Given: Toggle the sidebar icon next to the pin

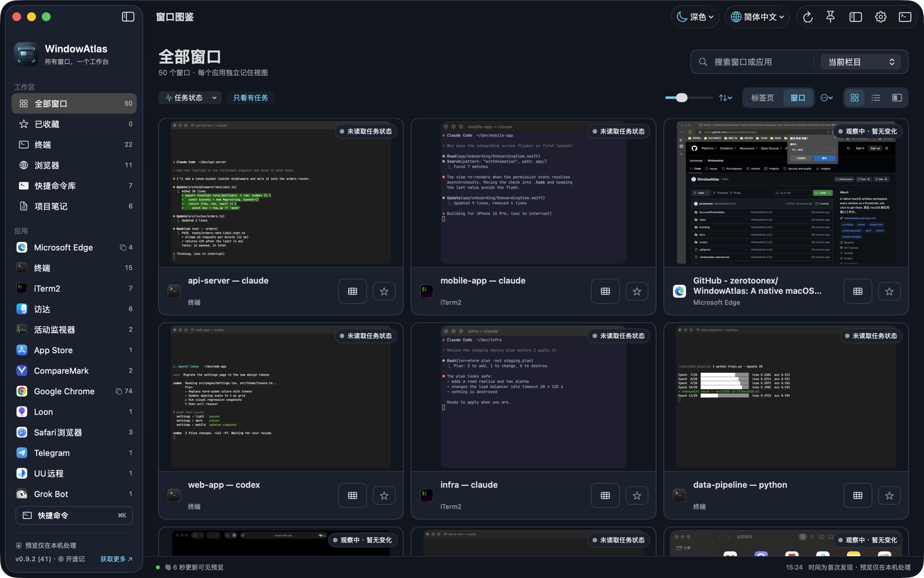Looking at the screenshot, I should (x=855, y=17).
